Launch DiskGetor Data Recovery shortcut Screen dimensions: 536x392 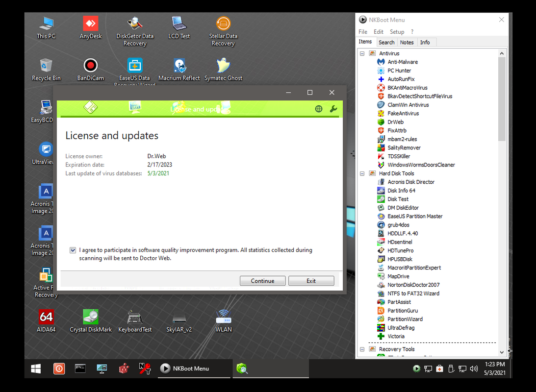[x=135, y=31]
